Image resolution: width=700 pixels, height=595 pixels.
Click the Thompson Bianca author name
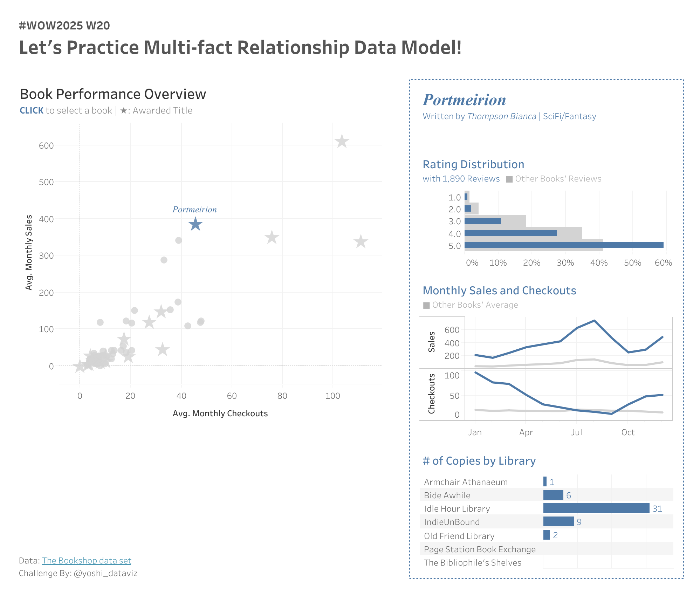tap(502, 116)
